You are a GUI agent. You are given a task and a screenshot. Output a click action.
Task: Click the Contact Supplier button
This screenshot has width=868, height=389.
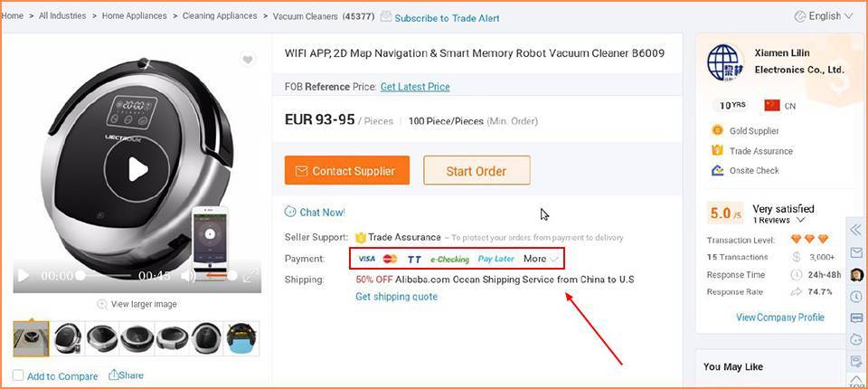(x=346, y=170)
